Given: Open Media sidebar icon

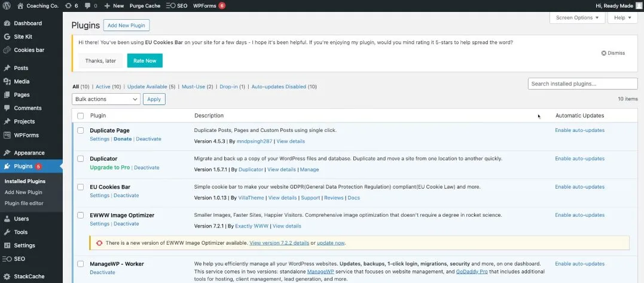Looking at the screenshot, I should point(7,81).
